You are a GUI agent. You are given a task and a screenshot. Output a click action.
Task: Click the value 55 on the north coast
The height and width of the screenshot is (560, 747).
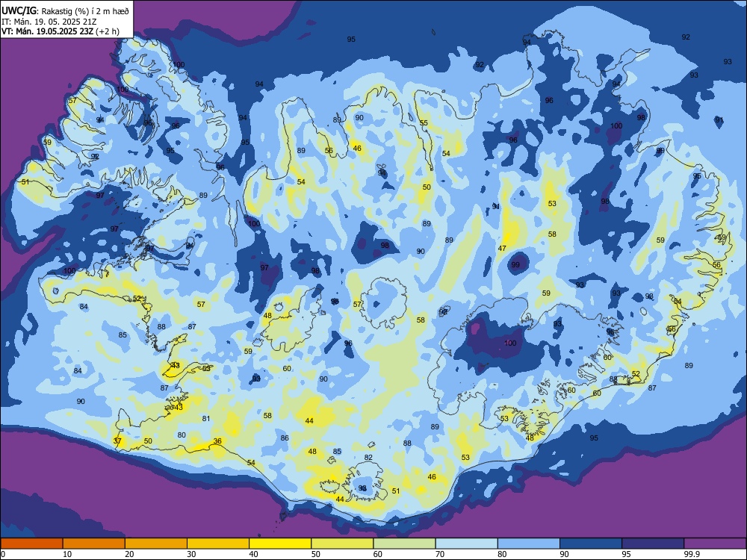tap(424, 123)
